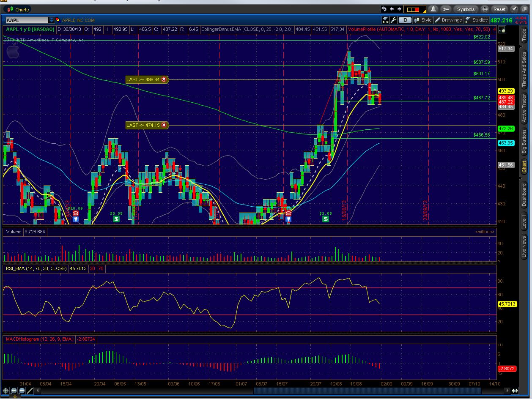Open the Drawings menu
Viewport: 532px width, 399px height.
[449, 20]
